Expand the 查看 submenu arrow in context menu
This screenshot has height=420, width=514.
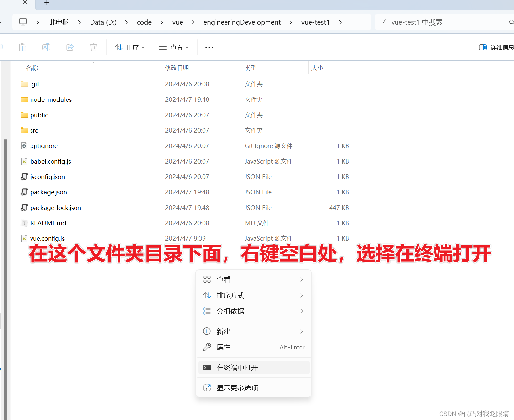(x=302, y=279)
